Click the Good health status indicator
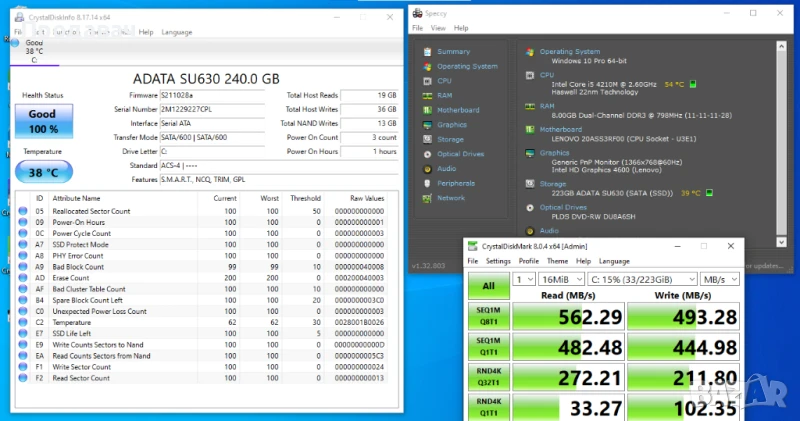 coord(42,122)
